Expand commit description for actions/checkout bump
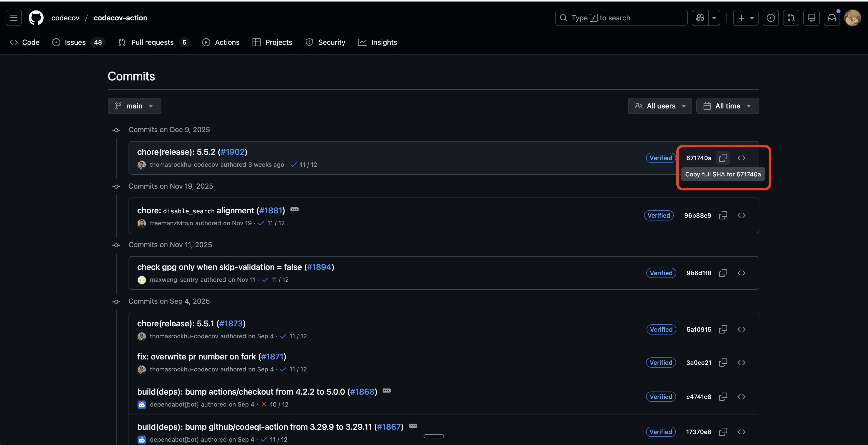The image size is (868, 445). 386,391
